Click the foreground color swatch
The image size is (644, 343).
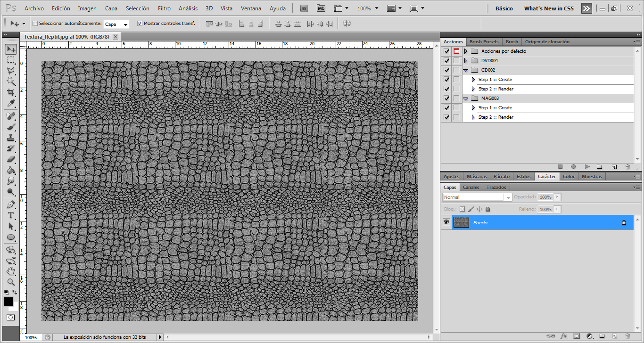click(8, 301)
